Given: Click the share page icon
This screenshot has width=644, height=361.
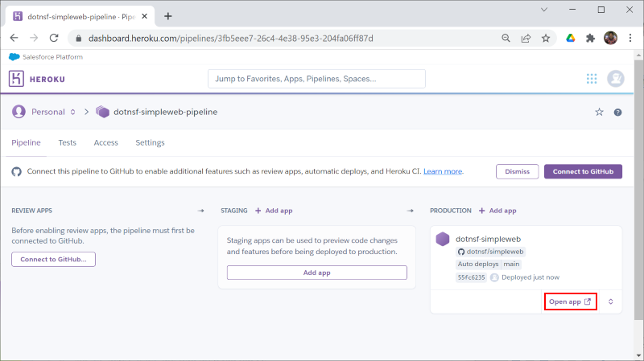Looking at the screenshot, I should (526, 38).
